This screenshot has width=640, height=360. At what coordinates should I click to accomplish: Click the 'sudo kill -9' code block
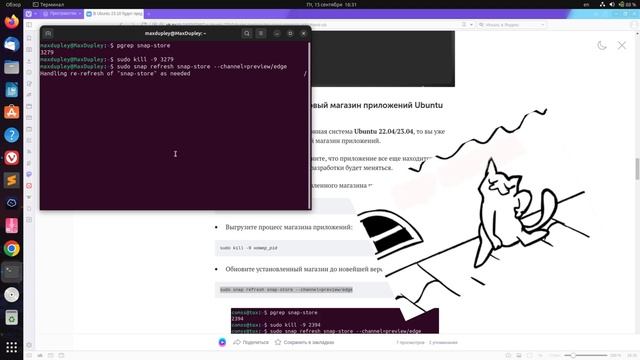click(294, 248)
